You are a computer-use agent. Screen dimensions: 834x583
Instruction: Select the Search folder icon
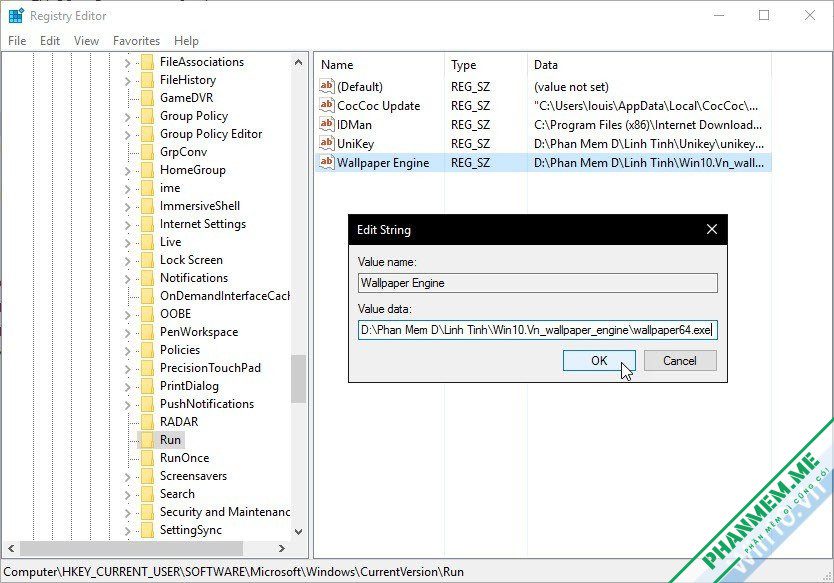(147, 494)
